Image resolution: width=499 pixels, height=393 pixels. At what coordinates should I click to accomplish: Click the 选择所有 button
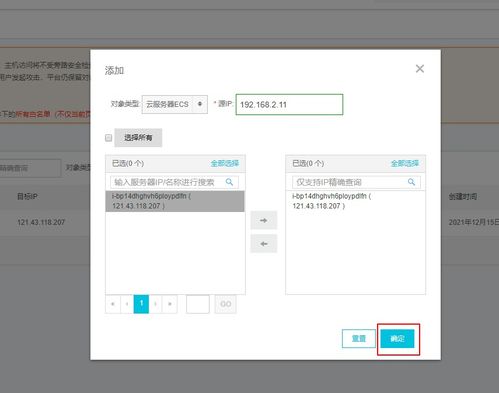pyautogui.click(x=138, y=138)
